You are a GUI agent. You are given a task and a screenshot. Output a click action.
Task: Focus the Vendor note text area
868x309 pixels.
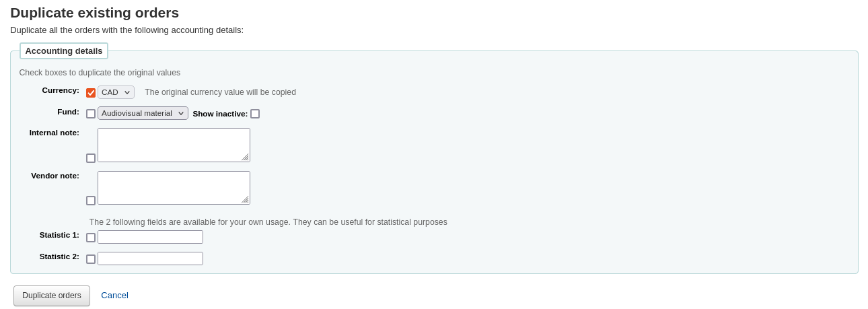(x=174, y=188)
